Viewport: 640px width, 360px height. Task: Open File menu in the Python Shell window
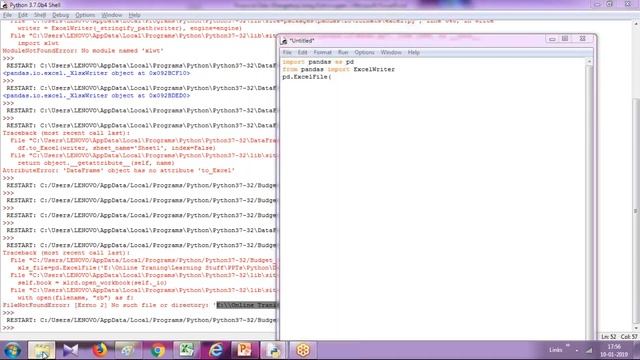pos(7,15)
